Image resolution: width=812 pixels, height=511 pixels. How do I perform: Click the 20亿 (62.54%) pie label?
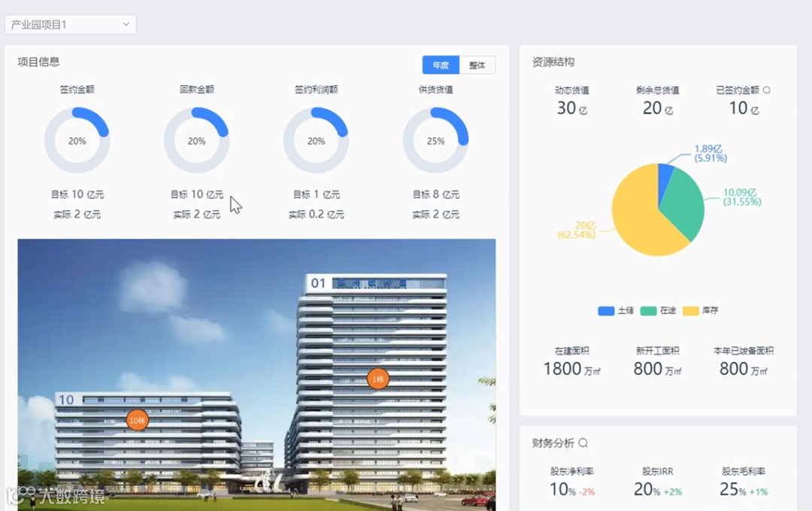(x=577, y=230)
